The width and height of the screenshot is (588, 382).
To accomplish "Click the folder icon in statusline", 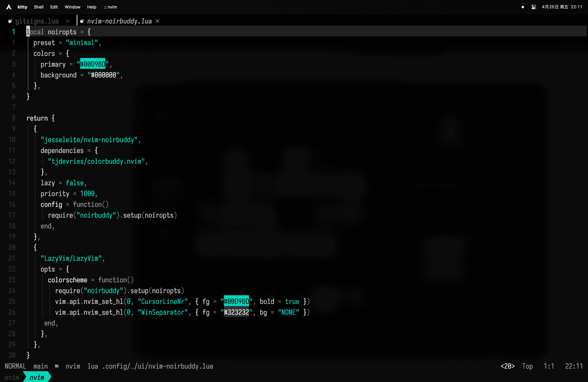I will tap(57, 366).
